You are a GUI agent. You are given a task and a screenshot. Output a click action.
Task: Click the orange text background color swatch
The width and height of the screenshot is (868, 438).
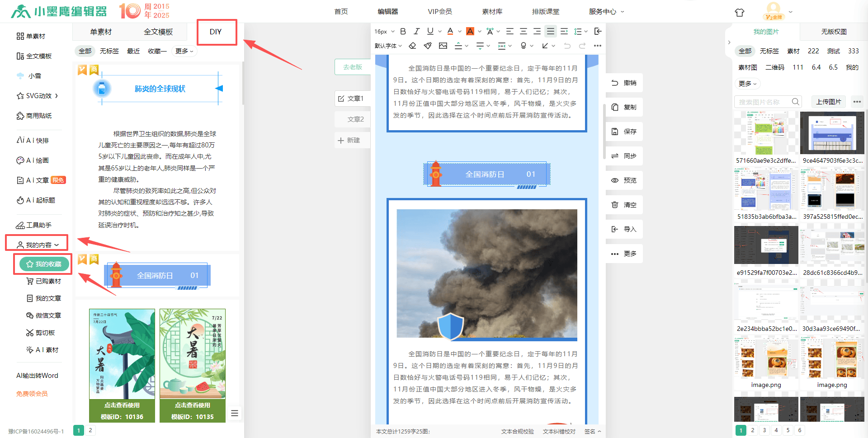click(x=470, y=31)
